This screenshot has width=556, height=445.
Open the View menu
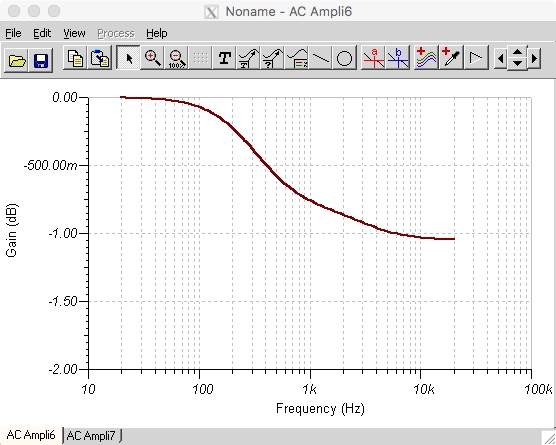tap(74, 33)
